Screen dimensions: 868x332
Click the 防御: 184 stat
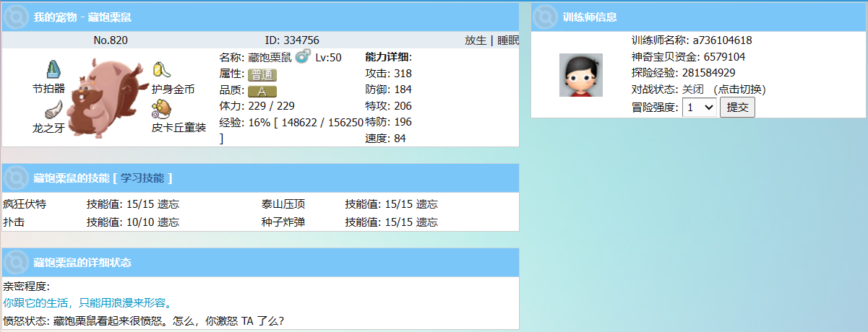389,89
